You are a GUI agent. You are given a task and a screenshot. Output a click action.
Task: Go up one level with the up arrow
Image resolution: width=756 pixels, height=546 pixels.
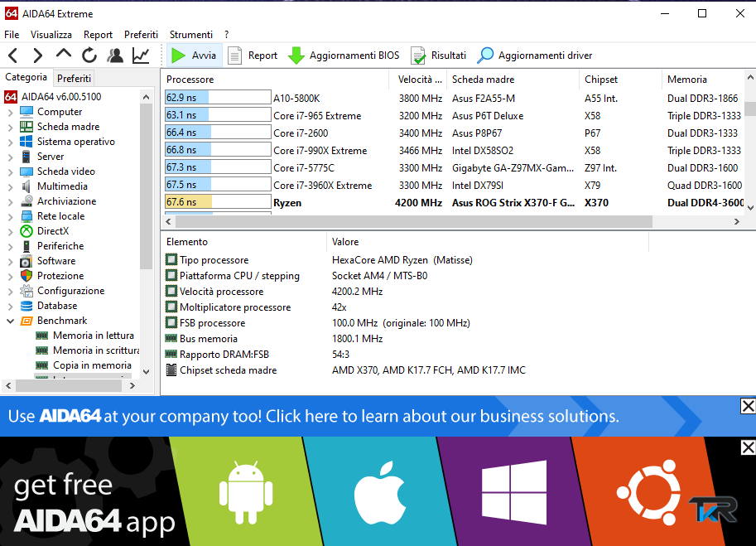63,55
